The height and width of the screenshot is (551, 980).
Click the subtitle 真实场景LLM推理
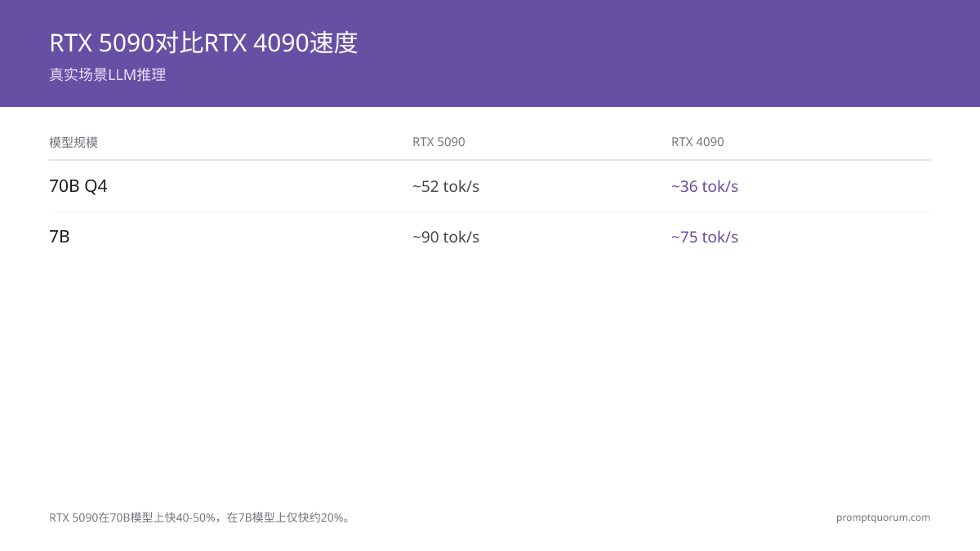[108, 74]
